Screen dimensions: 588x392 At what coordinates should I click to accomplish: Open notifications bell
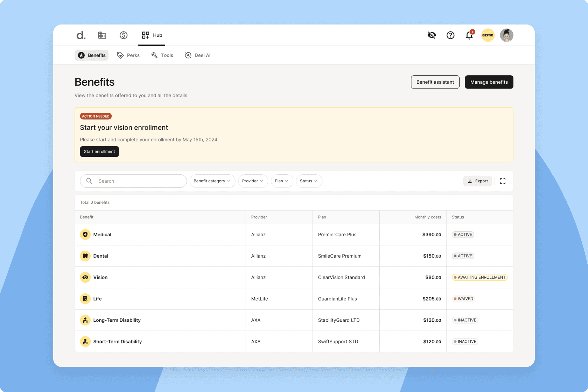[x=469, y=35]
